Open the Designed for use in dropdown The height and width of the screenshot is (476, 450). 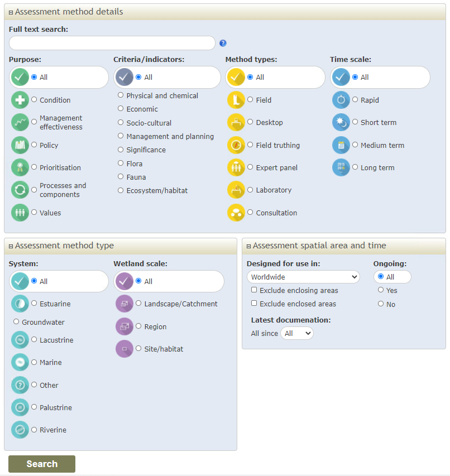pyautogui.click(x=303, y=277)
